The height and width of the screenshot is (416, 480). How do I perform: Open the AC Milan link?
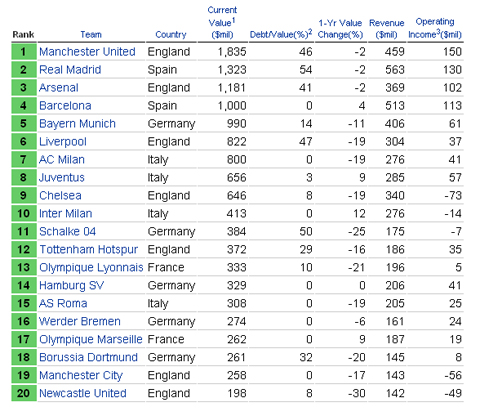[x=62, y=160]
